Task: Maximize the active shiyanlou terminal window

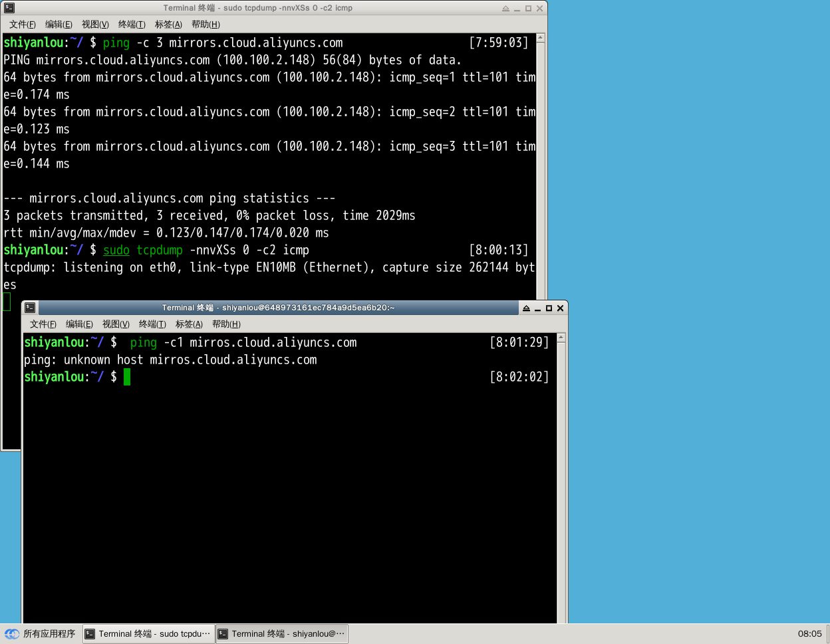Action: click(x=549, y=308)
